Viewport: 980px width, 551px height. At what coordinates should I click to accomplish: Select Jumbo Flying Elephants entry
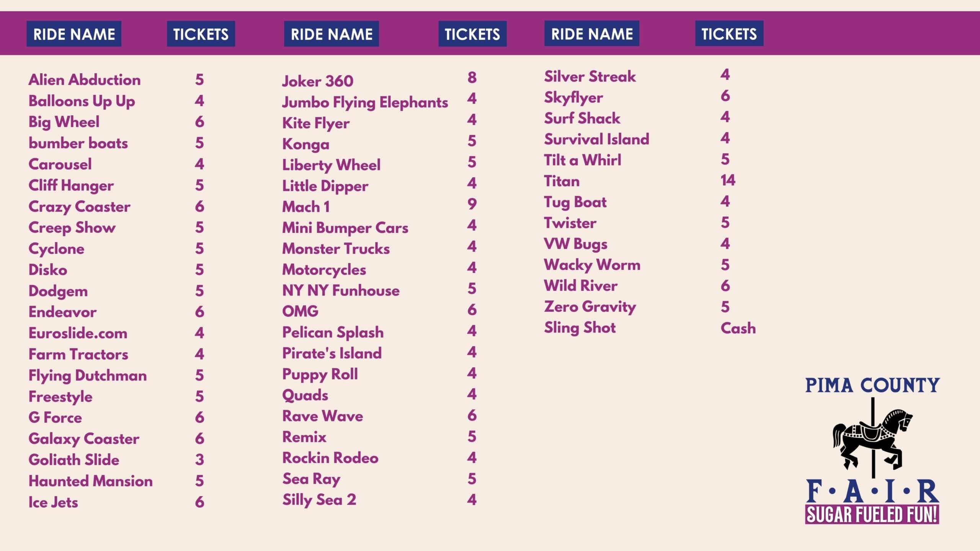click(365, 102)
